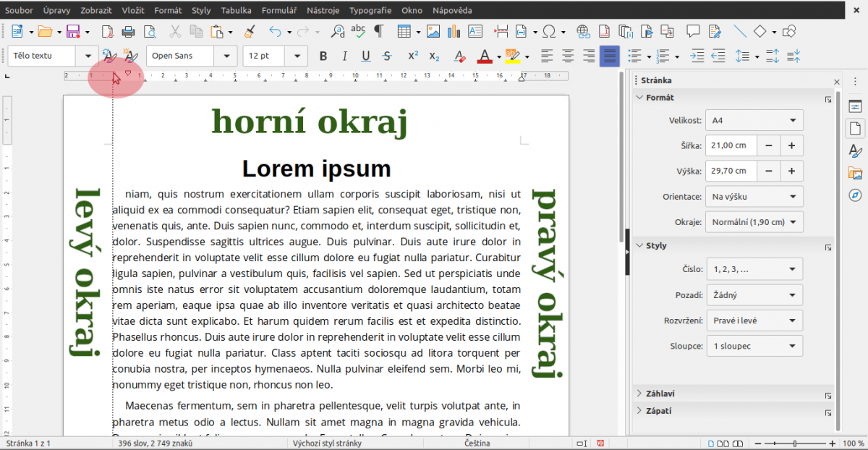Insert a footnote
This screenshot has height=450, width=868.
tap(604, 32)
